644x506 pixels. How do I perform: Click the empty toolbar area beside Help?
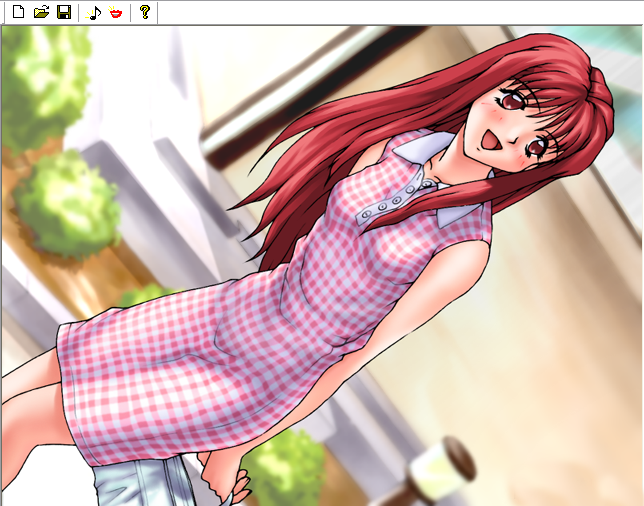pos(400,13)
